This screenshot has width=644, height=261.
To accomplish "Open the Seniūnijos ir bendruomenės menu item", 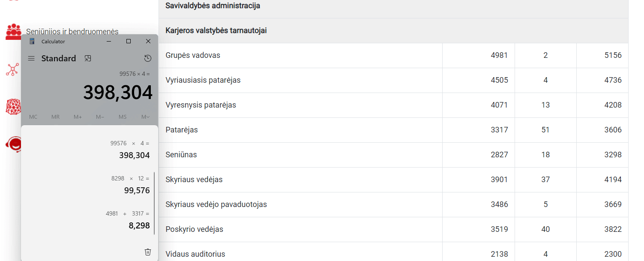I will (x=72, y=31).
